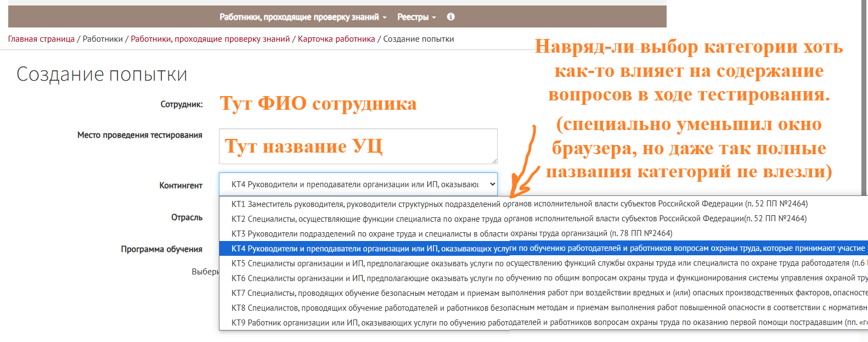Collapse the Контингент dropdown
The image size is (868, 342).
[358, 184]
